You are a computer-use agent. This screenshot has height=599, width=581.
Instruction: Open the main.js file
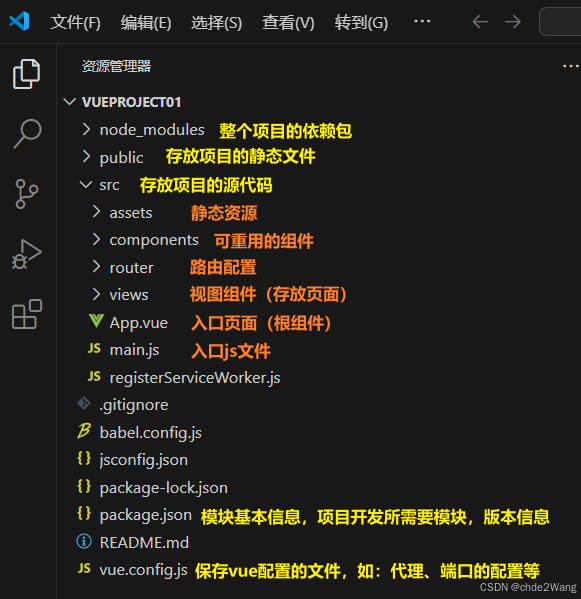[134, 350]
